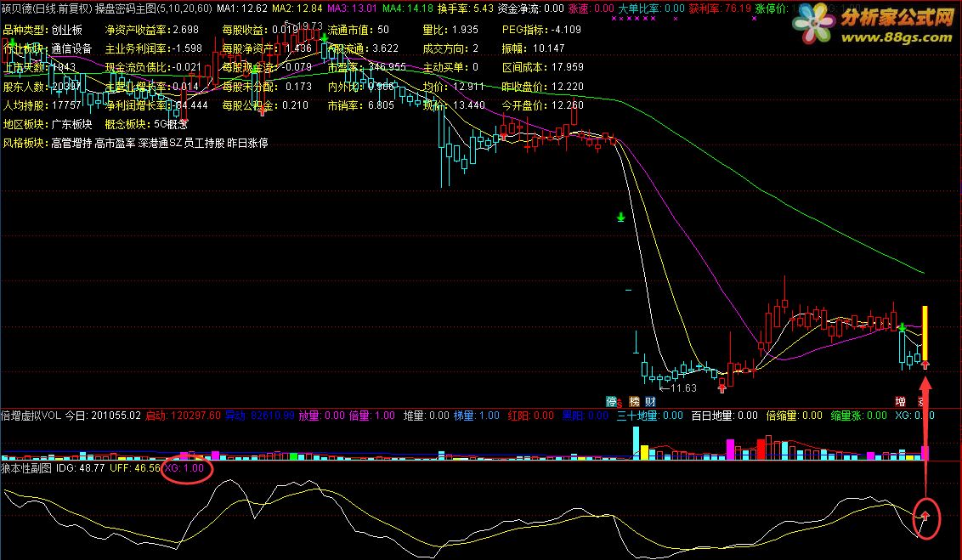Click the 品种类型: 创业板 entry
The width and height of the screenshot is (962, 560).
tap(42, 30)
